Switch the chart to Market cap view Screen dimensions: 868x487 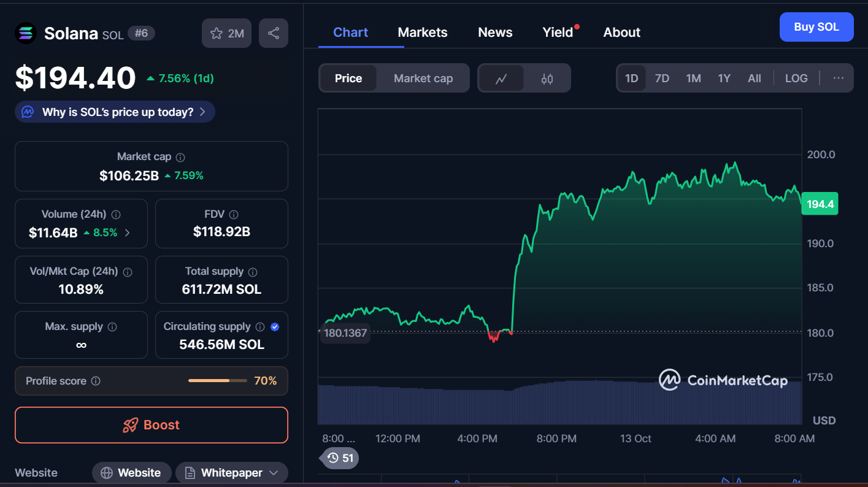click(x=423, y=79)
